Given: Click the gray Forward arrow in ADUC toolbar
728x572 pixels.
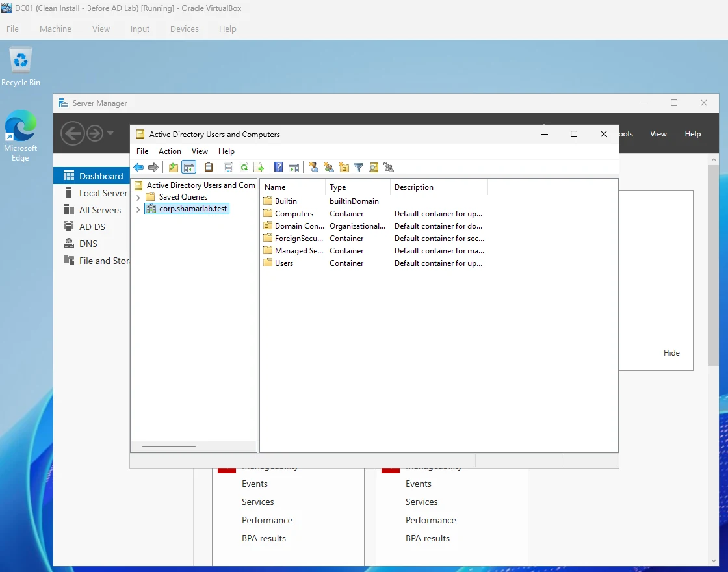Looking at the screenshot, I should (153, 168).
